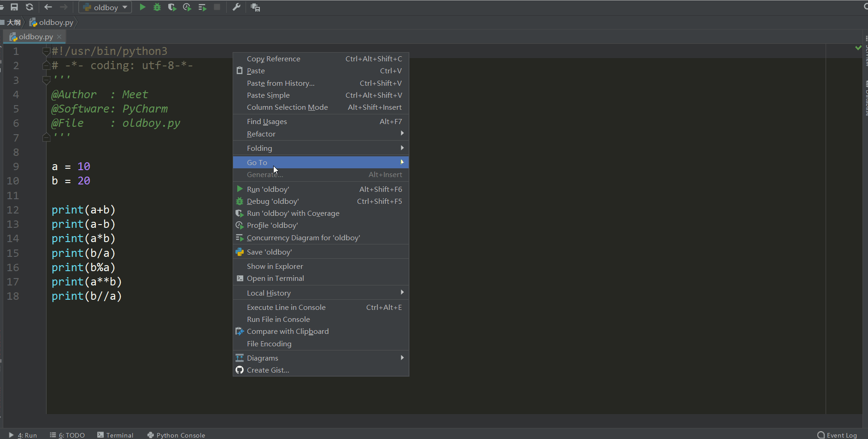This screenshot has width=868, height=439.
Task: Choose Run 'oldboy' with Coverage
Action: 321,213
